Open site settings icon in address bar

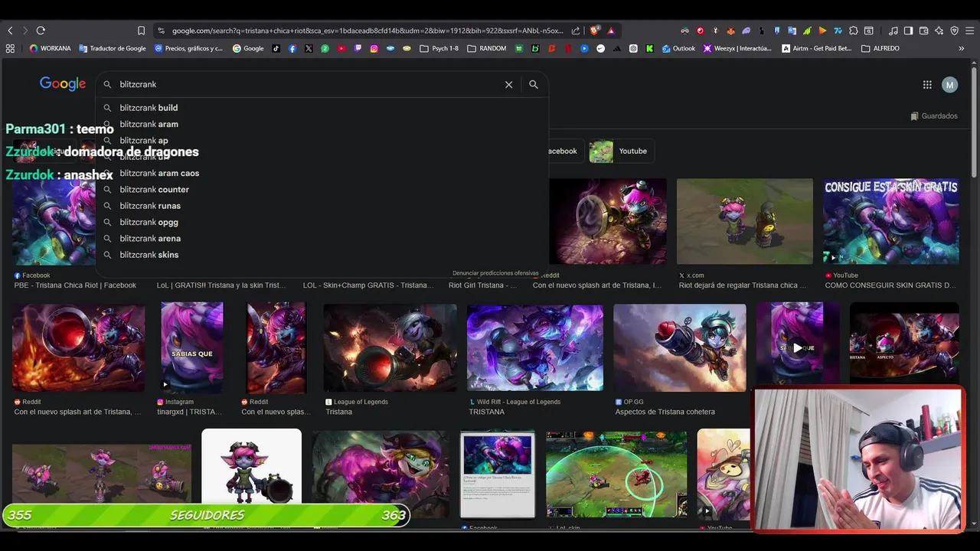click(161, 31)
